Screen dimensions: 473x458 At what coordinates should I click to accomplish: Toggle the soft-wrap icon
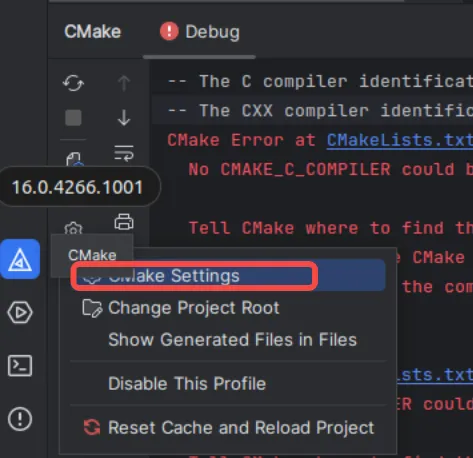(x=124, y=153)
